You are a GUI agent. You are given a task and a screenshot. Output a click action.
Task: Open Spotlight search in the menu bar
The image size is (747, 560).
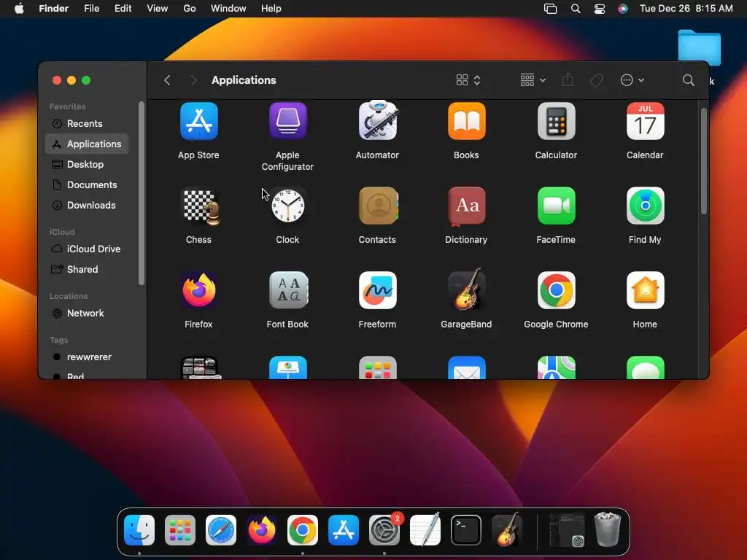coord(576,9)
